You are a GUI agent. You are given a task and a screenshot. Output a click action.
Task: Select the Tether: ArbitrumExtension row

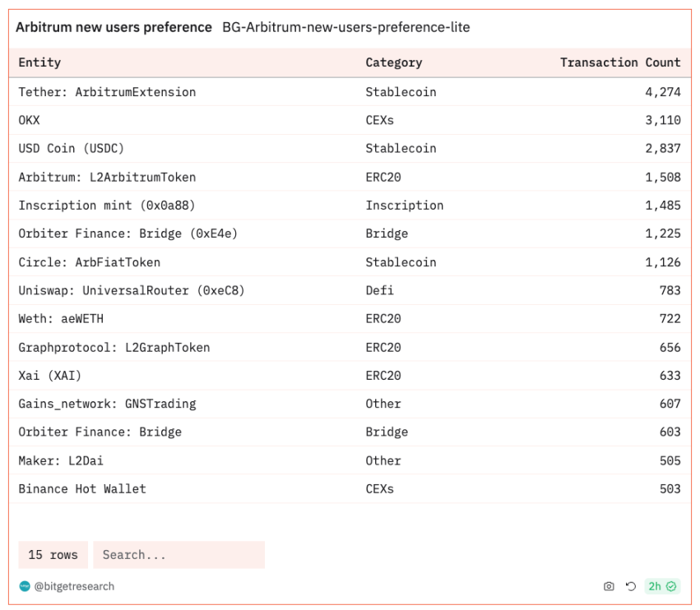pos(350,92)
